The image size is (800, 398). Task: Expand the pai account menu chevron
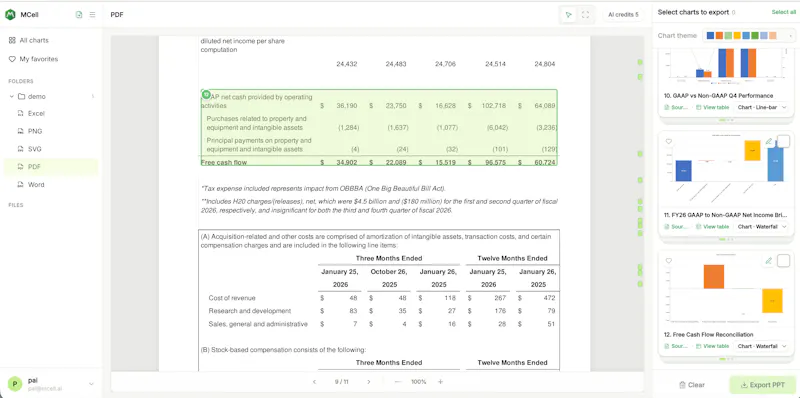click(x=92, y=384)
